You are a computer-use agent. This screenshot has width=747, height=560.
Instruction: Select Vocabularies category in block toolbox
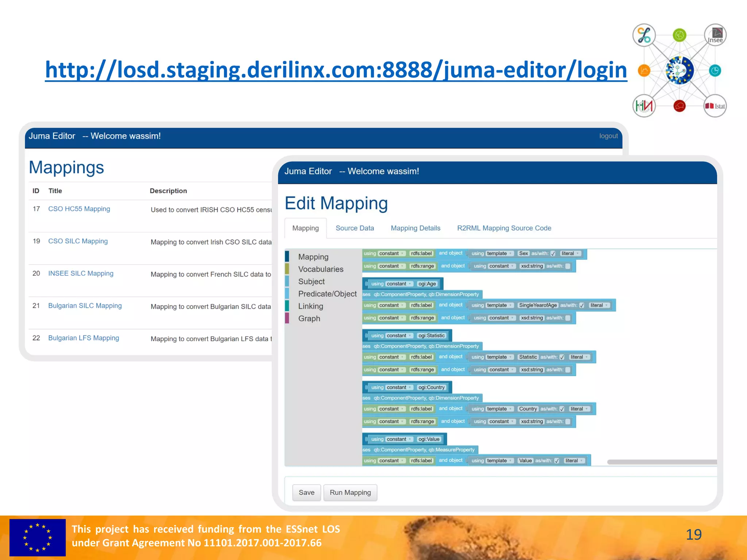point(321,269)
